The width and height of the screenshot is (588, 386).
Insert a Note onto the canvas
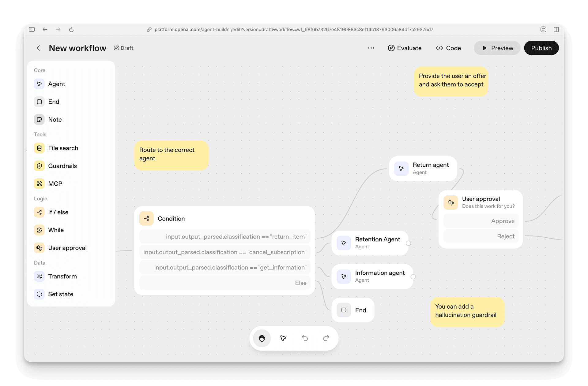click(x=55, y=119)
